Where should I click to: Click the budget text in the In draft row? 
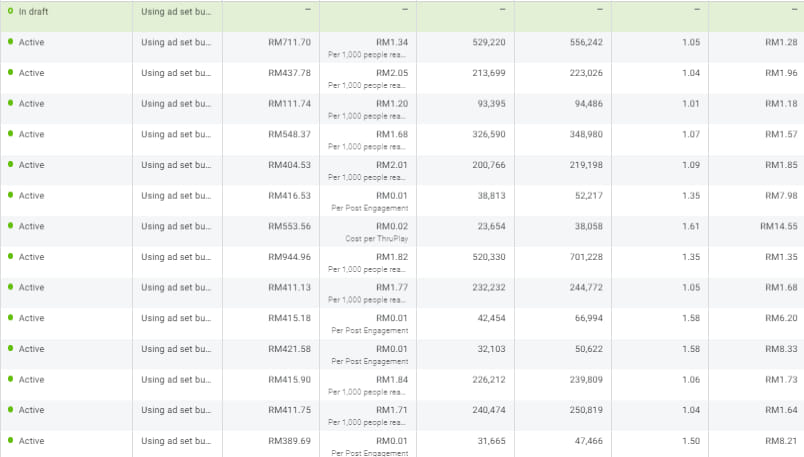[176, 12]
